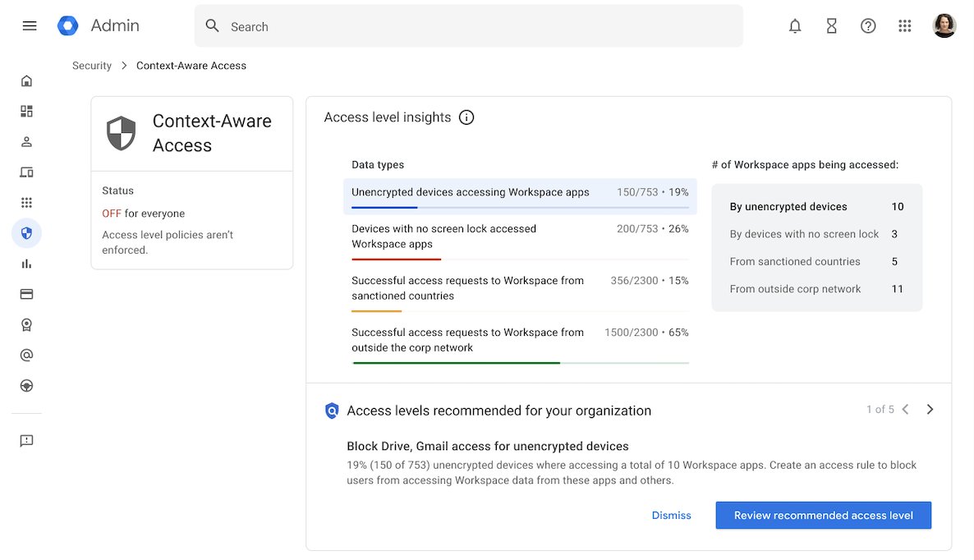Image resolution: width=974 pixels, height=560 pixels.
Task: Open the Google apps grid
Action: [x=904, y=25]
